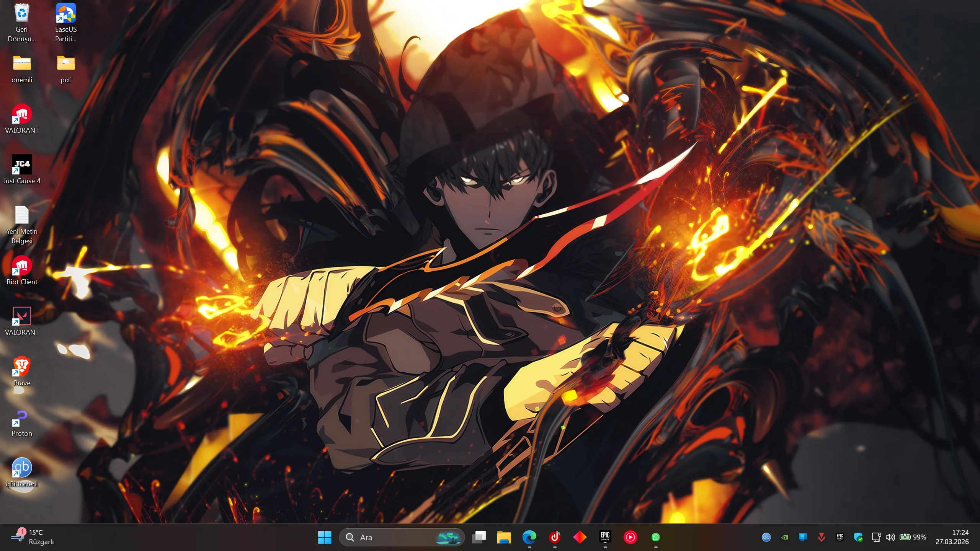Open the qBittorrent desktop shortcut

click(22, 468)
